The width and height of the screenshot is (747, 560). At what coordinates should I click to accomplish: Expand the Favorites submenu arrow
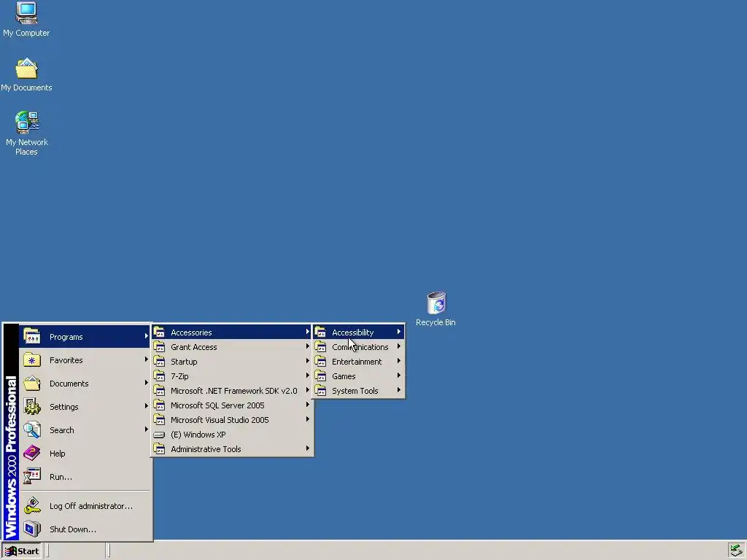click(146, 359)
